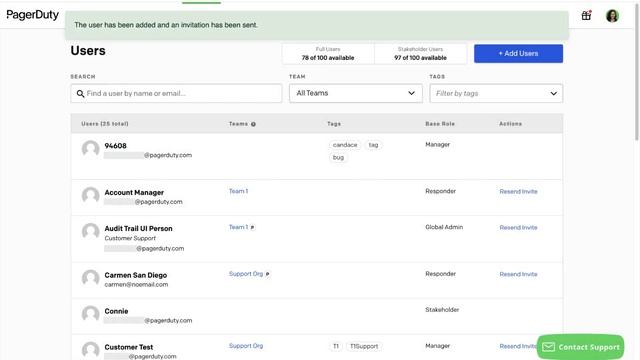Click the envelope icon in Contact Support
Screen dimensions: 640x360
[x=549, y=347]
